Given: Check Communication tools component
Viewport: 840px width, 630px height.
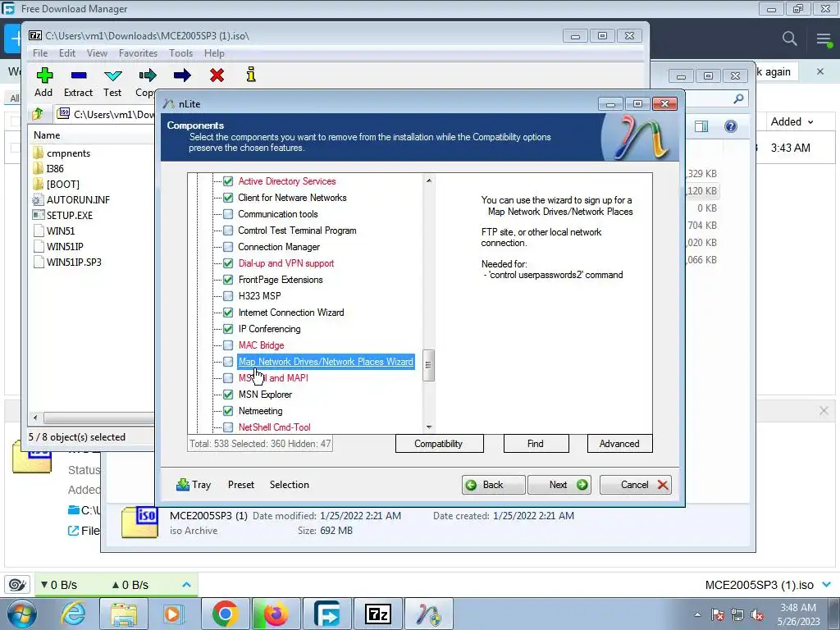Looking at the screenshot, I should point(228,214).
